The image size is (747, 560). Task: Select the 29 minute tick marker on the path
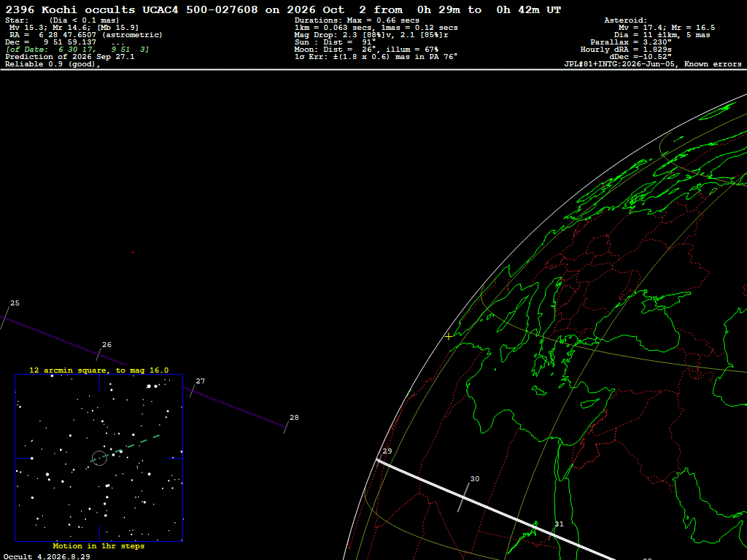(387, 451)
